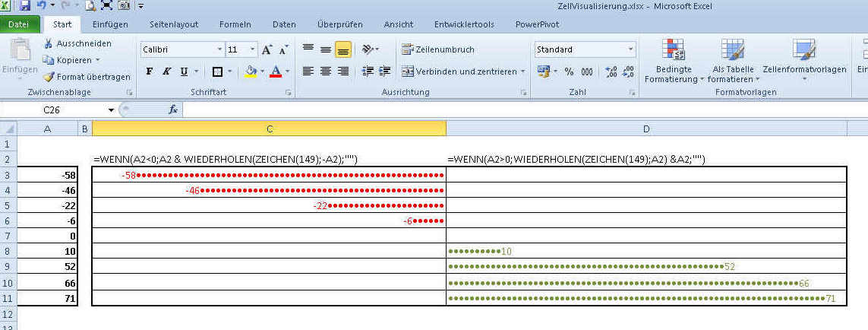Image resolution: width=868 pixels, height=330 pixels.
Task: Click the Save icon in quick access toolbar
Action: 25,6
